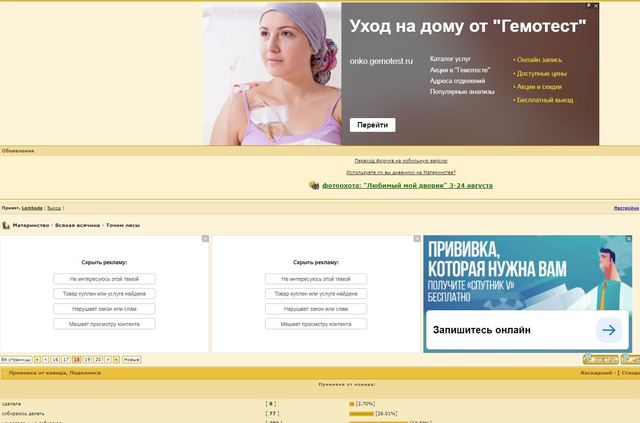Image resolution: width=640 pixels, height=423 pixels.
Task: Go to Материнство in the breadcrumb
Action: (31, 225)
